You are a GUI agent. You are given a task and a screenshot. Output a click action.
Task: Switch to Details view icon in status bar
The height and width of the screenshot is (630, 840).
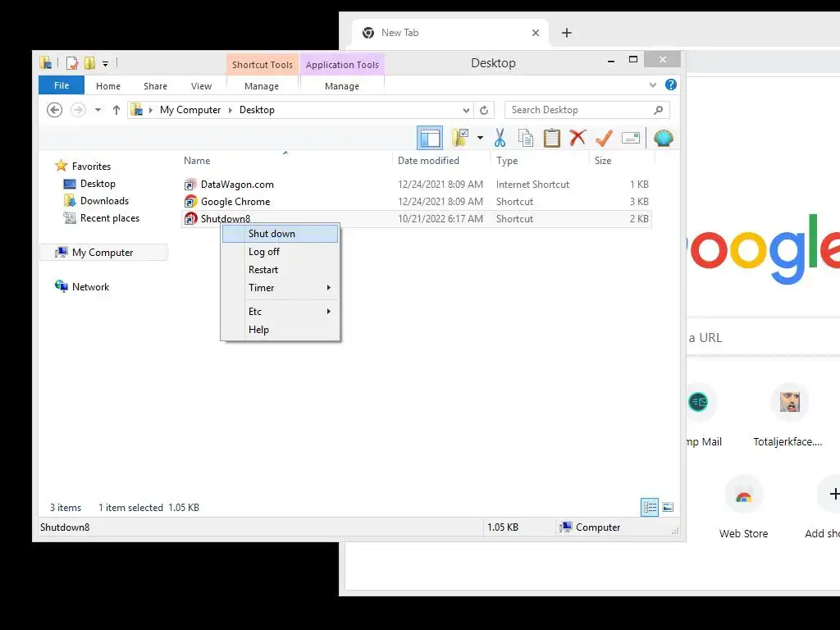coord(650,507)
